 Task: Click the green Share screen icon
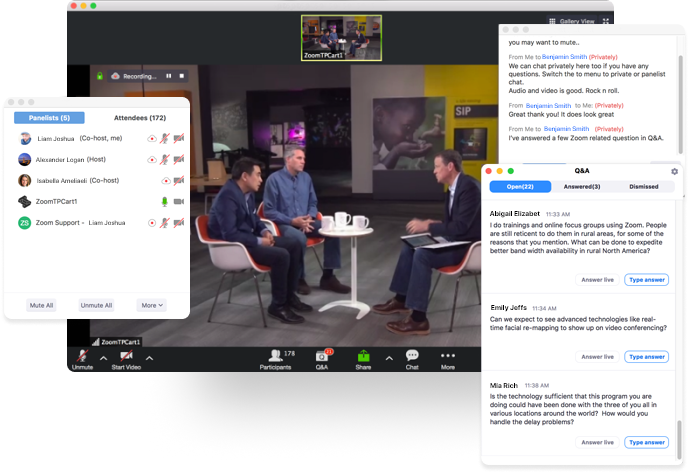(x=363, y=356)
